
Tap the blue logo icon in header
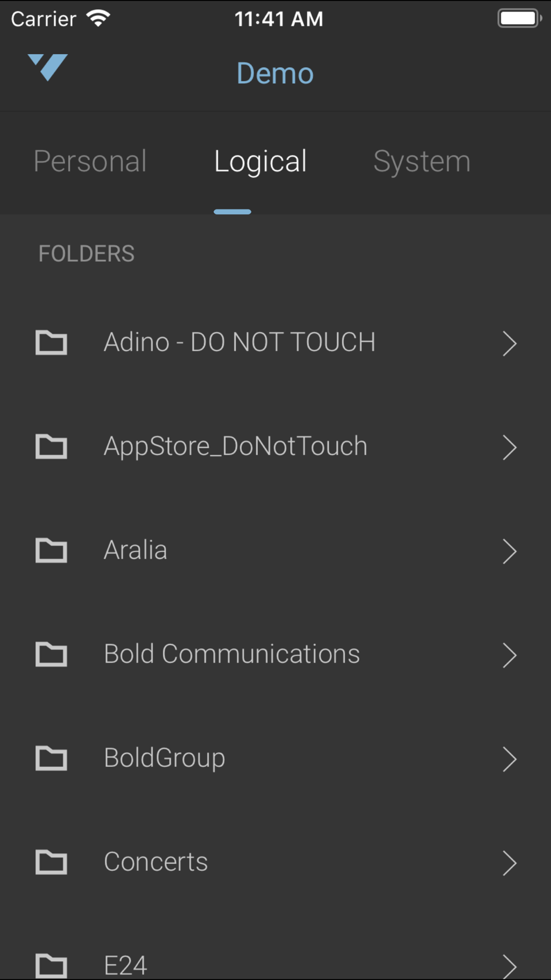tap(48, 67)
